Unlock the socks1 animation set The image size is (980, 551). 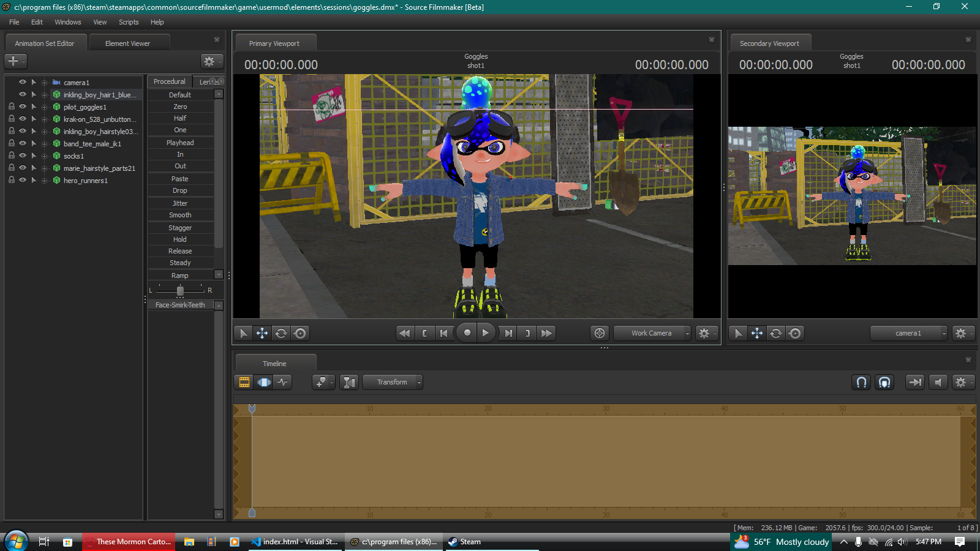(x=12, y=156)
